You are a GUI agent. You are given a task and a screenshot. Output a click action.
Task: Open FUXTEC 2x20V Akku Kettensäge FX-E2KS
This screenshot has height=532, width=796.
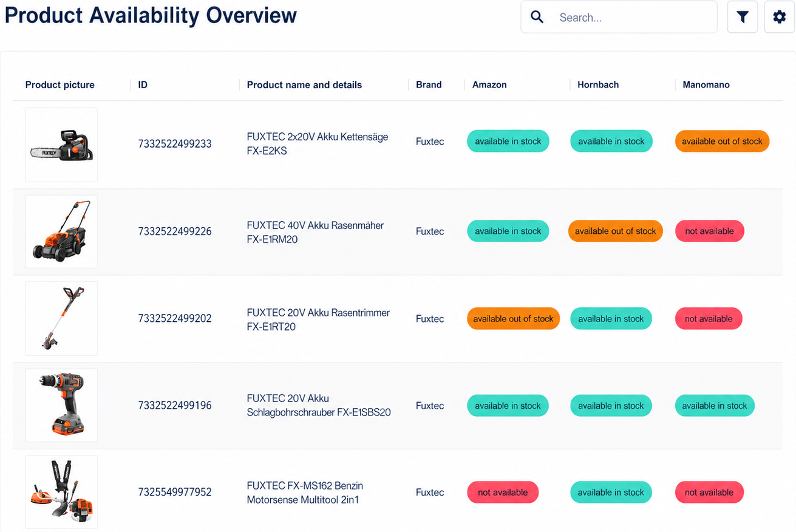click(318, 144)
